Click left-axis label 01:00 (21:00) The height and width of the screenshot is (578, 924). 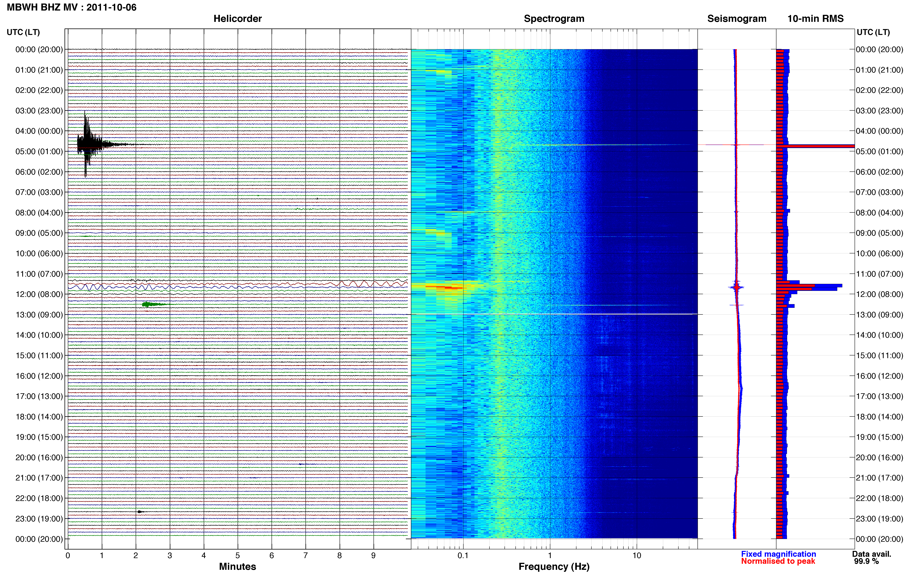(39, 70)
